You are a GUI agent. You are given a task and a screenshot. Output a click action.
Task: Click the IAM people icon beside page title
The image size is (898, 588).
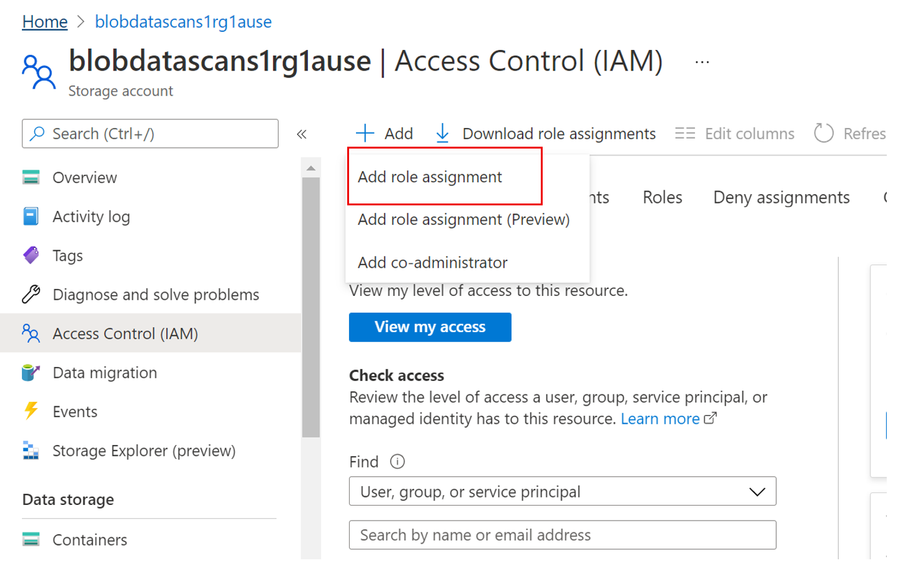pyautogui.click(x=39, y=71)
